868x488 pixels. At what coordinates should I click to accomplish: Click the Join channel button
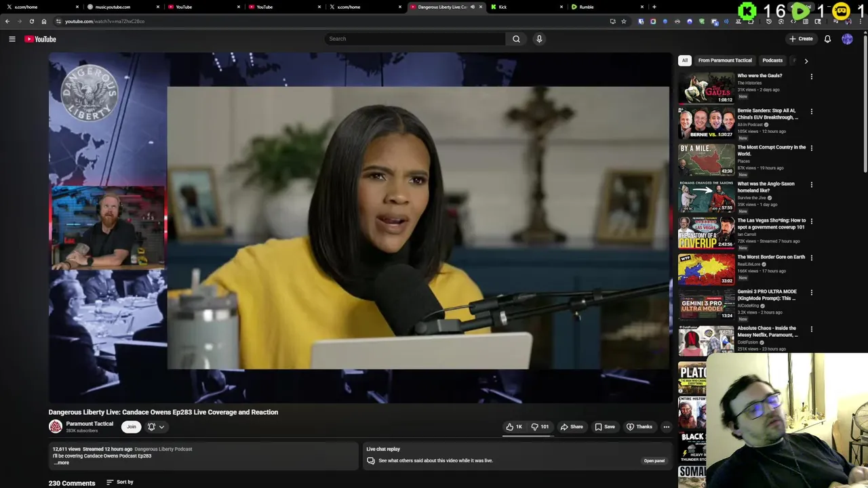(132, 426)
